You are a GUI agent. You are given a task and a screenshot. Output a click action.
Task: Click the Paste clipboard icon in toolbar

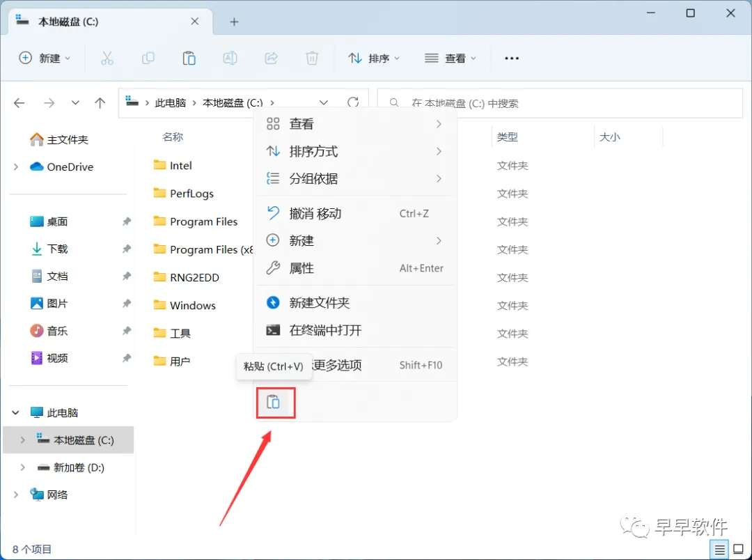point(189,59)
